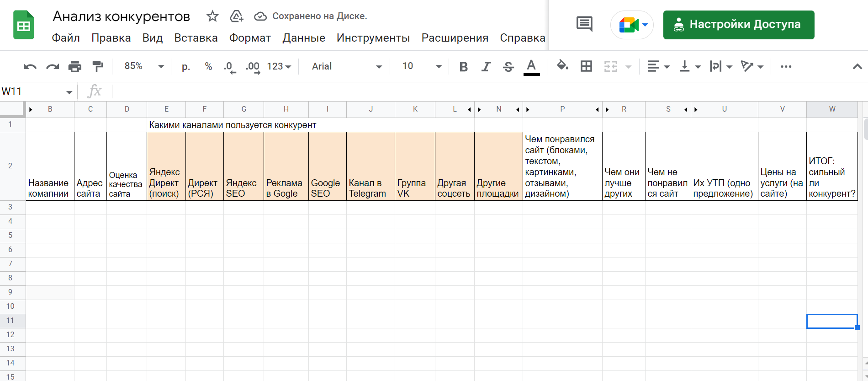Open fill color picker
Viewport: 868px width, 381px height.
pos(562,66)
